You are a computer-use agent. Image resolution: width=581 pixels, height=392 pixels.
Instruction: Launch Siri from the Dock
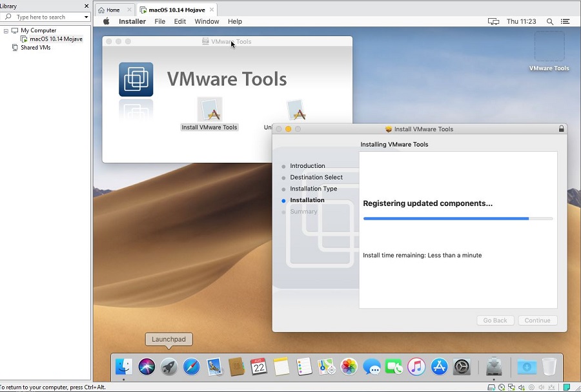tap(147, 367)
